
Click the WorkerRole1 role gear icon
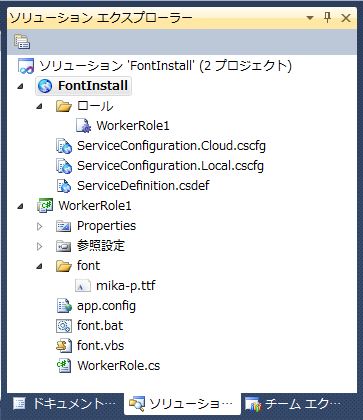coord(83,126)
